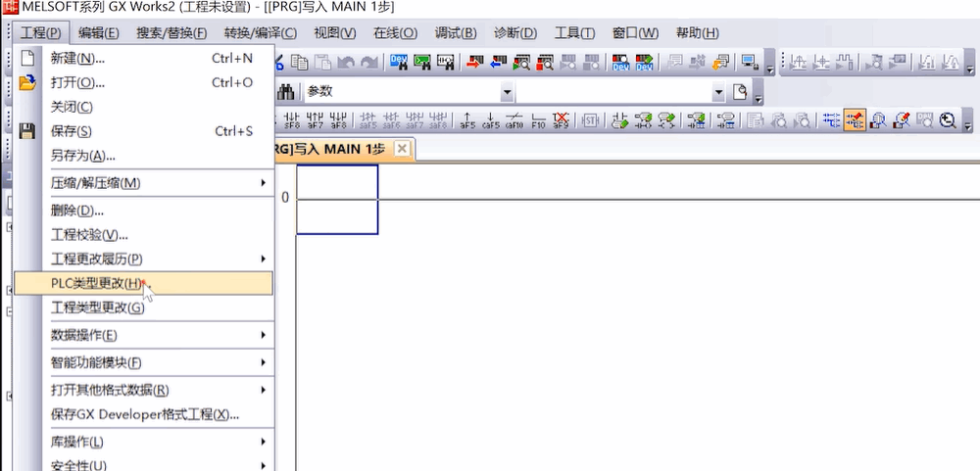This screenshot has width=980, height=471.
Task: Click the orange arrow window output icon
Action: (x=720, y=62)
